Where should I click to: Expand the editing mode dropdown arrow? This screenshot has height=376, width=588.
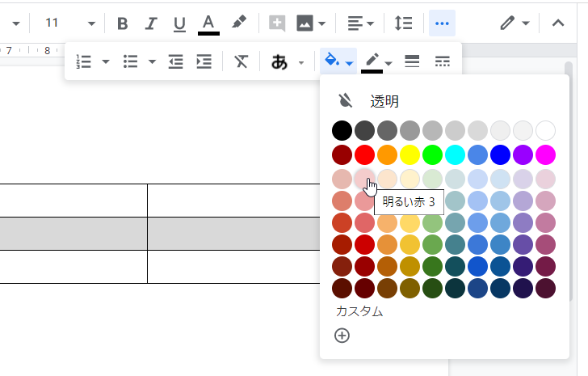(526, 23)
